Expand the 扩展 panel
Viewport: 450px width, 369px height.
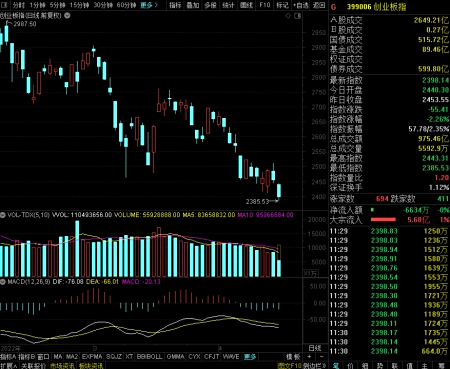pyautogui.click(x=9, y=366)
